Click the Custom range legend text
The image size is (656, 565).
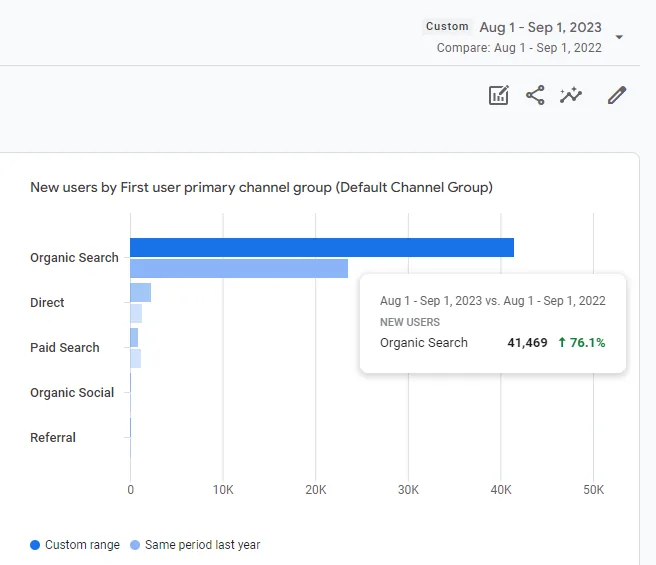[x=82, y=545]
